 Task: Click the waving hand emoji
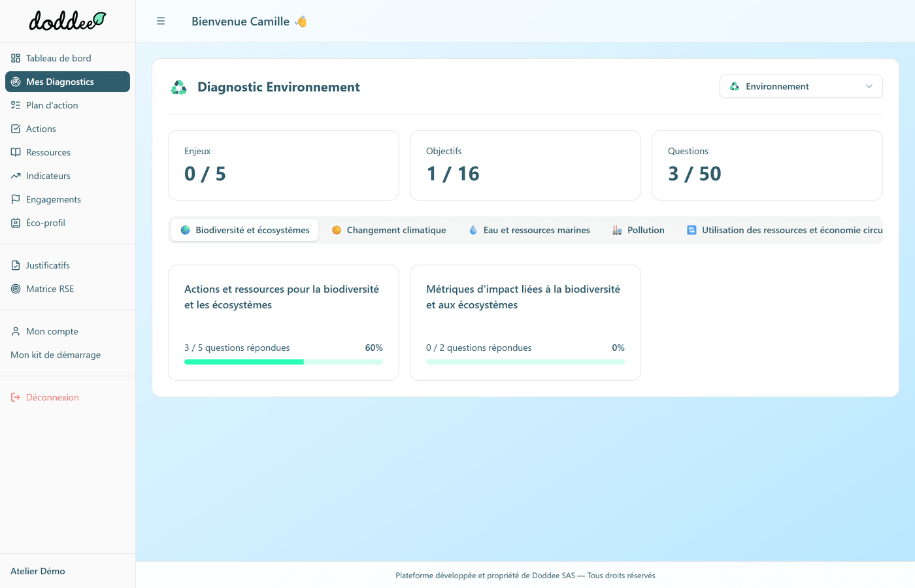301,22
